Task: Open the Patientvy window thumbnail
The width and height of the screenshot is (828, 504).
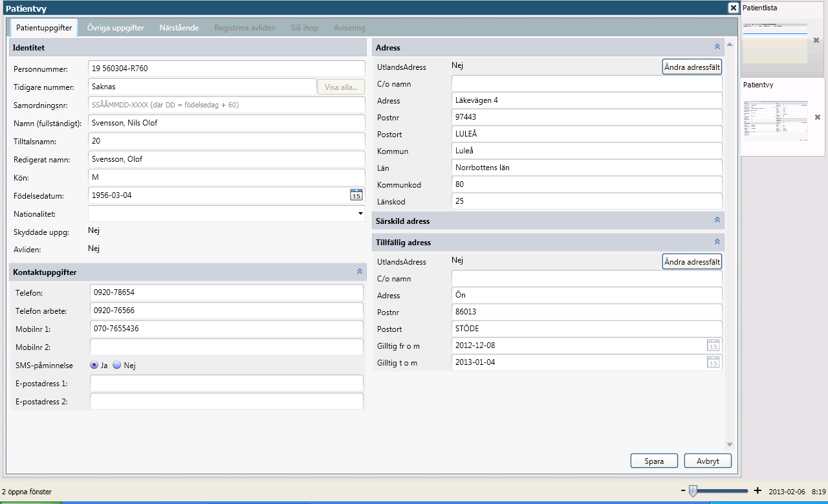Action: (775, 120)
